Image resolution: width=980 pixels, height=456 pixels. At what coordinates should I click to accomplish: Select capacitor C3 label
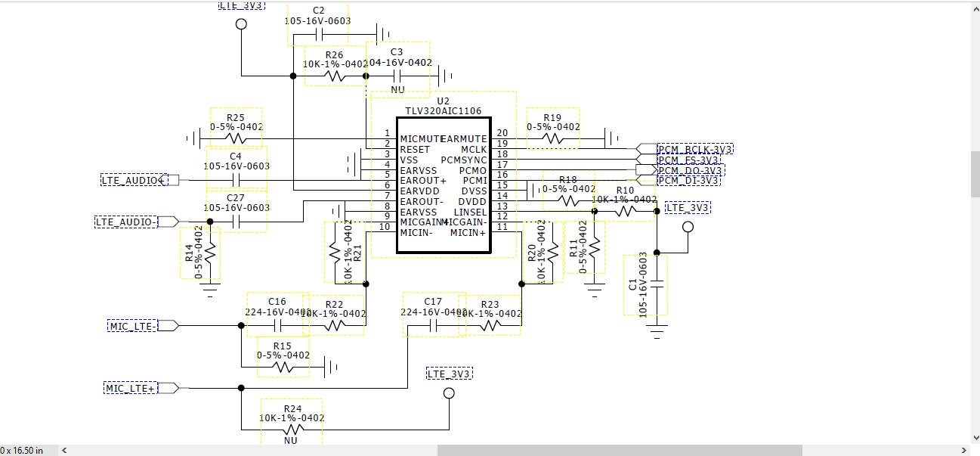(x=397, y=51)
